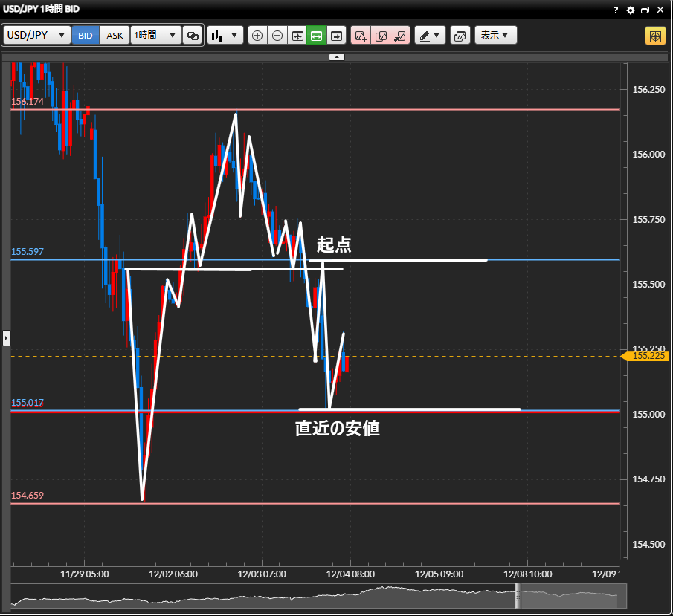
Task: Switch price display to ASK
Action: pos(115,36)
